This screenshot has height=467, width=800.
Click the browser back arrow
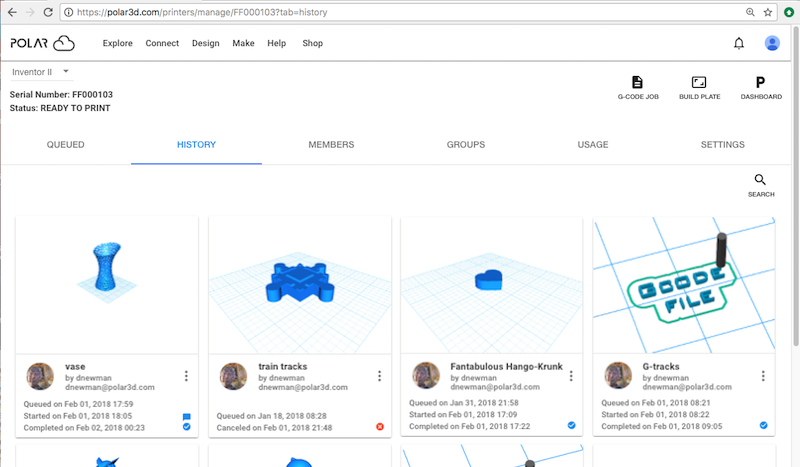pyautogui.click(x=12, y=12)
